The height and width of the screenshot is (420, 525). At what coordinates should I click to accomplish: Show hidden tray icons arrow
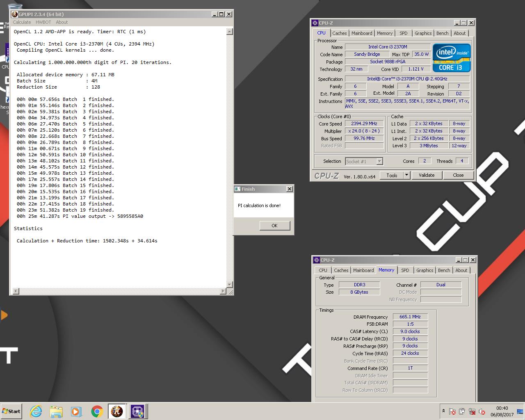[443, 411]
